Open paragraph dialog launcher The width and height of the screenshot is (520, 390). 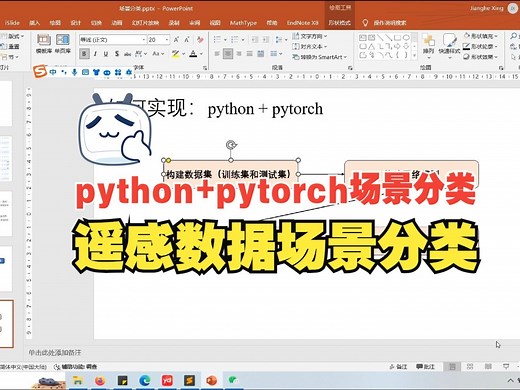pos(350,68)
